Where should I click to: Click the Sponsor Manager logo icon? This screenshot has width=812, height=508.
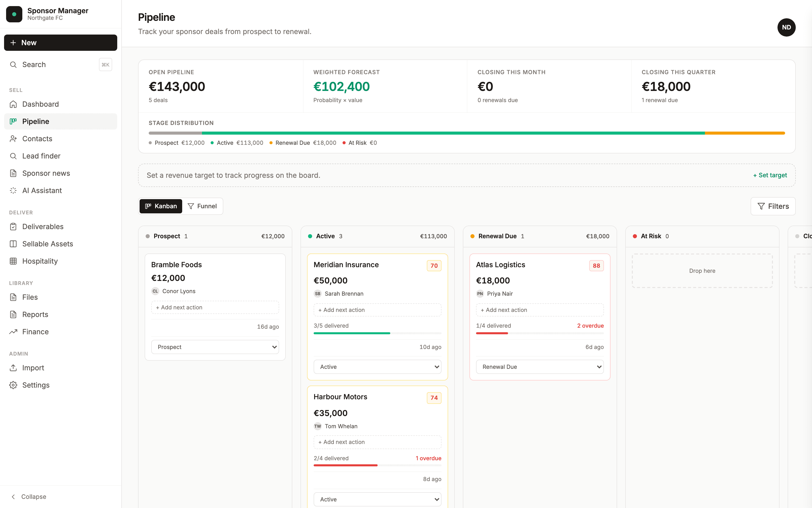pos(14,14)
